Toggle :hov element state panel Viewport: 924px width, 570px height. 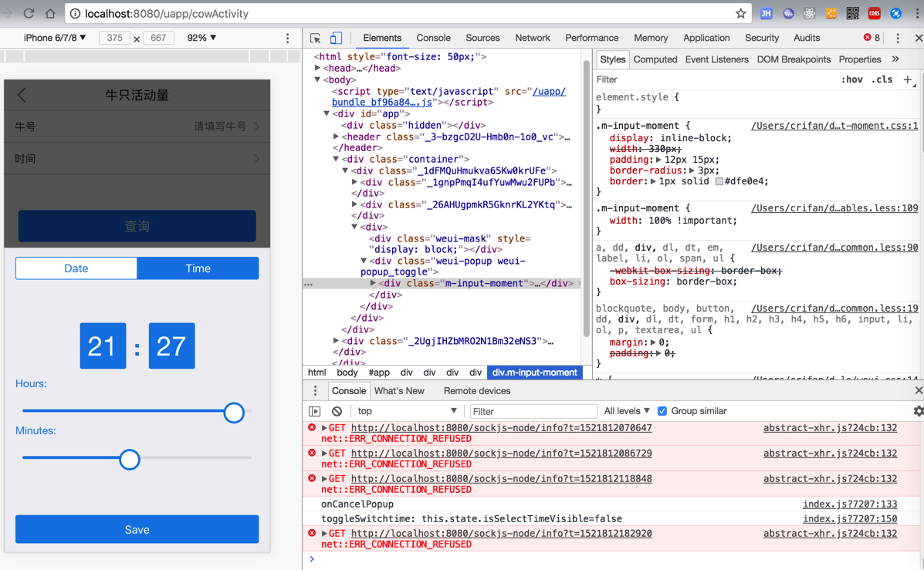click(x=852, y=79)
